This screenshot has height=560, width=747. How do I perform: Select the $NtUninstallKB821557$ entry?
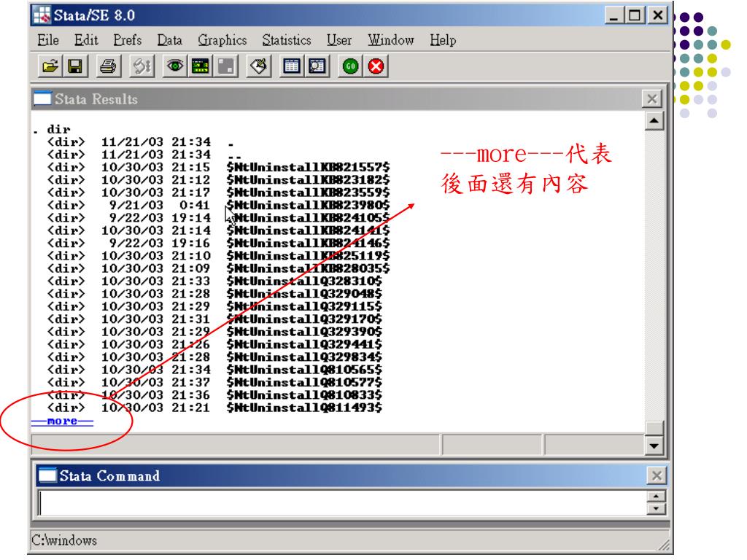[309, 167]
